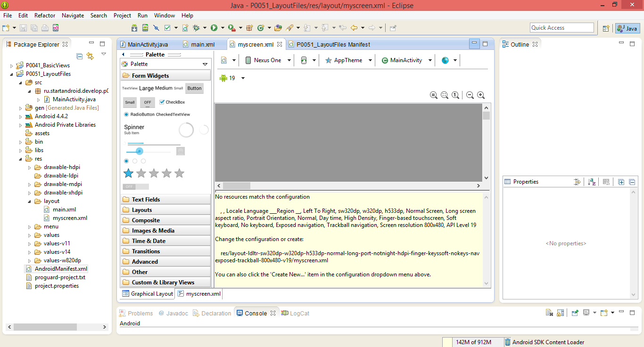
Task: Toggle the CheckBox widget in the palette
Action: click(x=172, y=102)
